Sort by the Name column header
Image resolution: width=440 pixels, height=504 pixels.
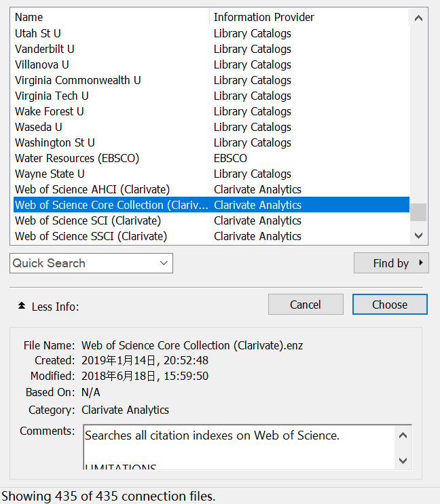[x=111, y=17]
